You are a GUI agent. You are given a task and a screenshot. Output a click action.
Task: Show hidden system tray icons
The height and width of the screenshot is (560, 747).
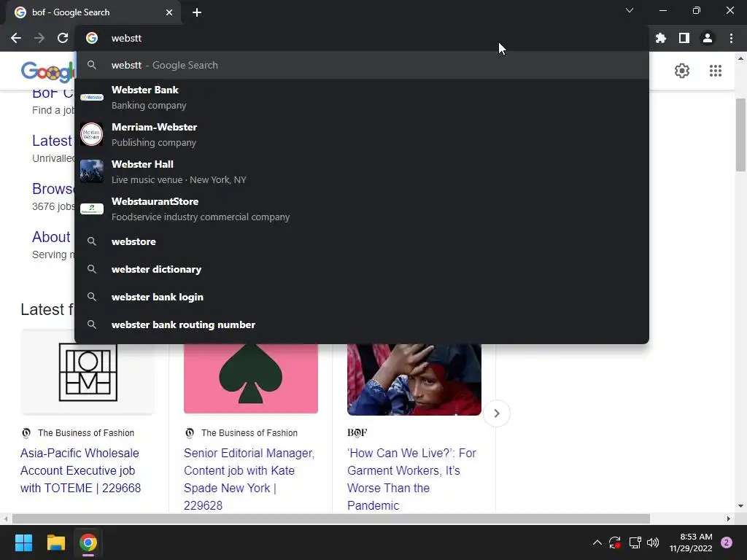[x=597, y=542]
